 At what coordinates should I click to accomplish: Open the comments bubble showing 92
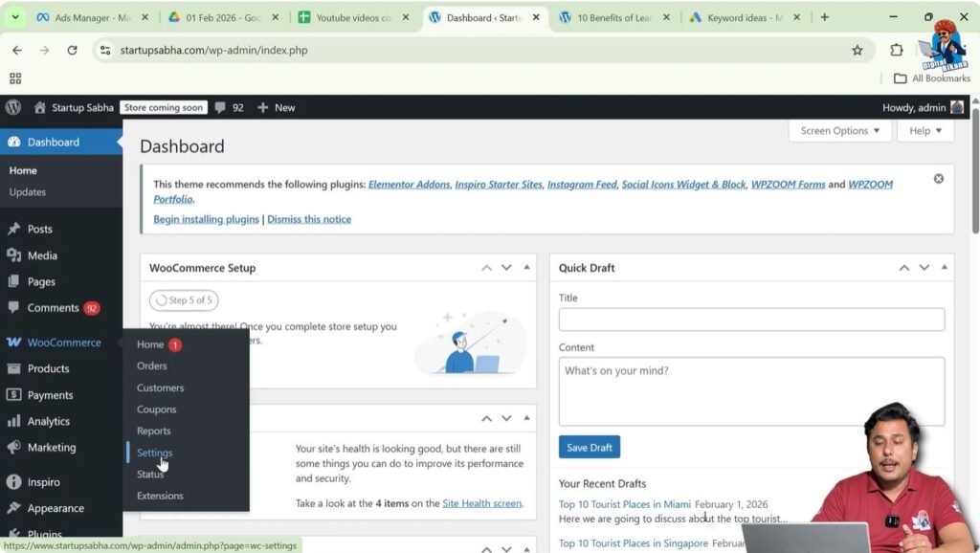pos(230,107)
